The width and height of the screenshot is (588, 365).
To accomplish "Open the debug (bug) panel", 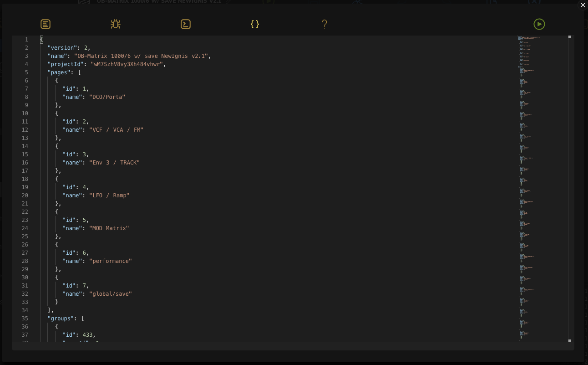I will (116, 24).
